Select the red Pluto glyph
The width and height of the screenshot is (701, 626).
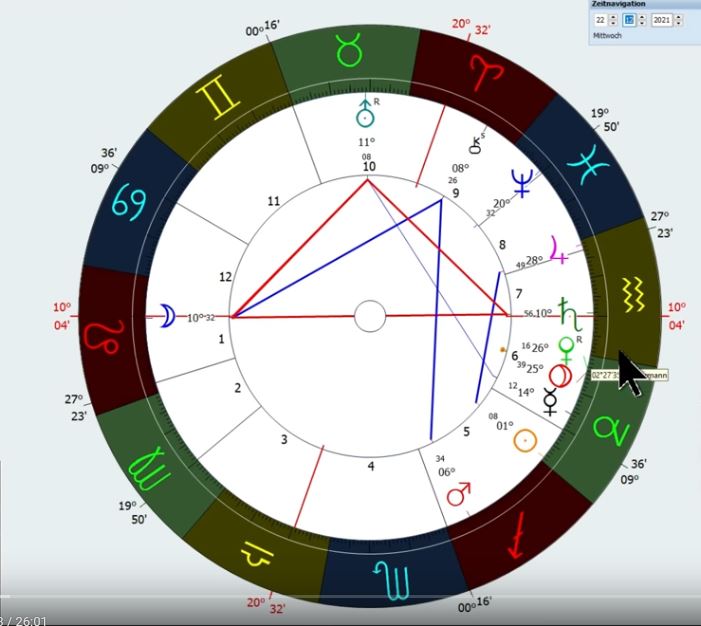point(561,376)
